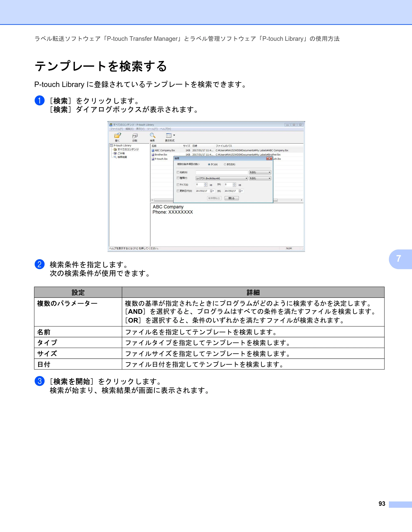Image resolution: width=412 pixels, height=532 pixels.
Task: Close the 検索 dialog with its red X button
Action: coord(269,159)
